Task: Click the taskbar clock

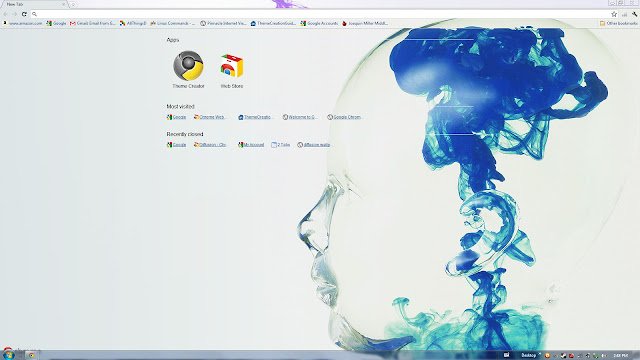Action: (x=620, y=356)
